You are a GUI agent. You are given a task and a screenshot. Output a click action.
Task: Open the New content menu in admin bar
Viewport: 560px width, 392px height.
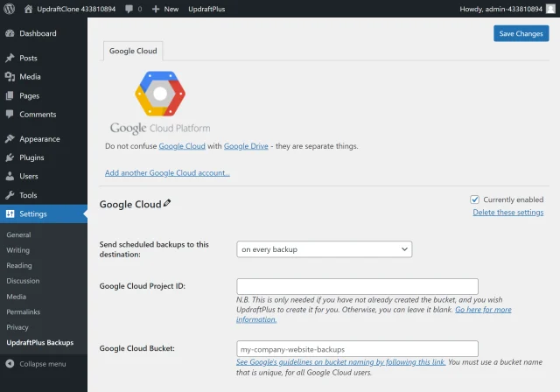tap(164, 9)
